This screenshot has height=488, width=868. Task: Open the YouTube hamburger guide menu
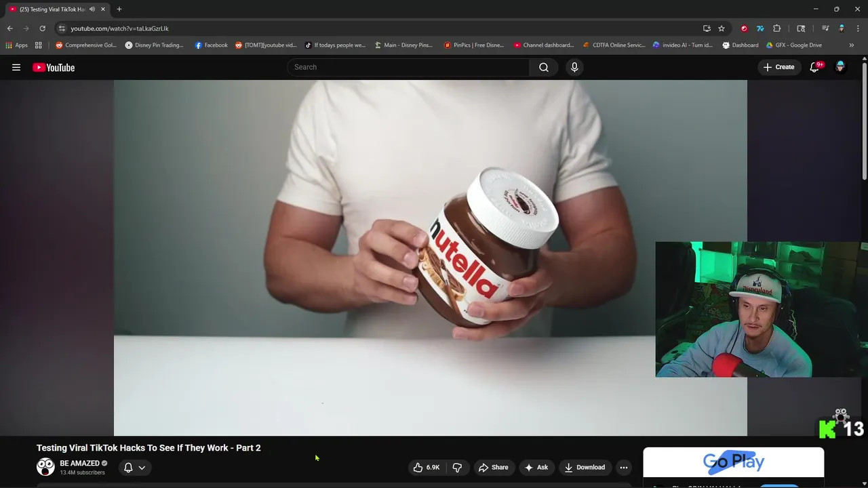click(16, 67)
